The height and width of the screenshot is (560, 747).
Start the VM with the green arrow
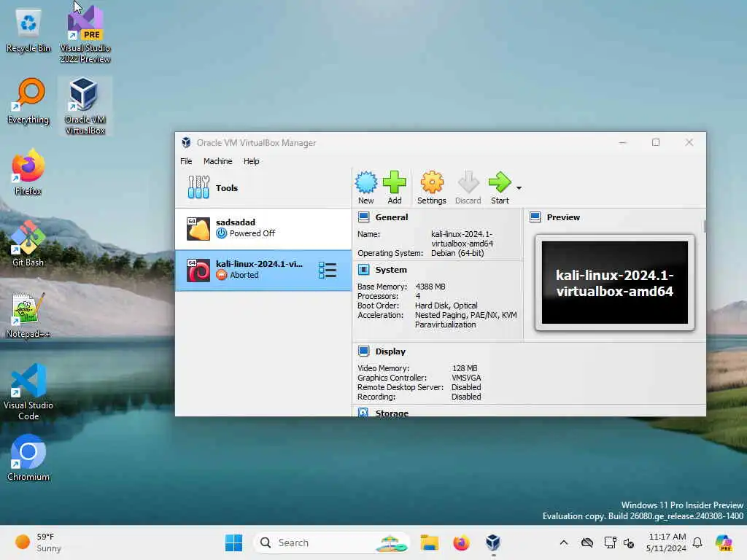tap(500, 187)
